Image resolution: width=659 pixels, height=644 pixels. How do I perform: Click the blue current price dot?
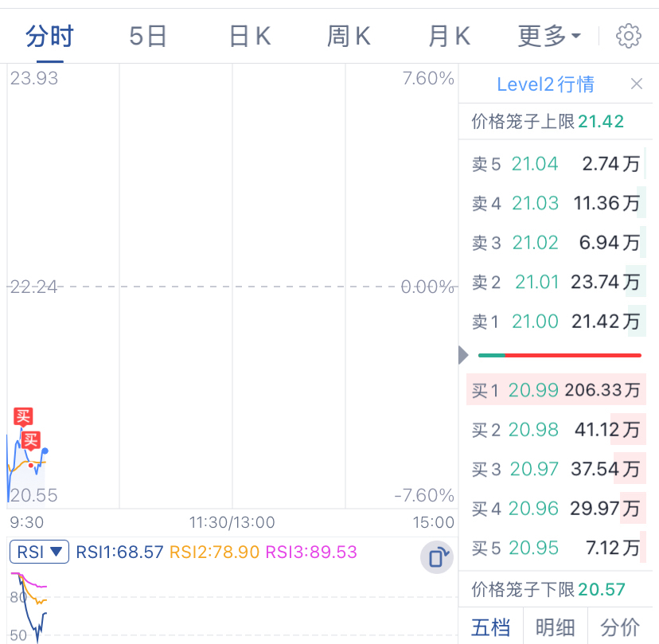click(x=45, y=451)
